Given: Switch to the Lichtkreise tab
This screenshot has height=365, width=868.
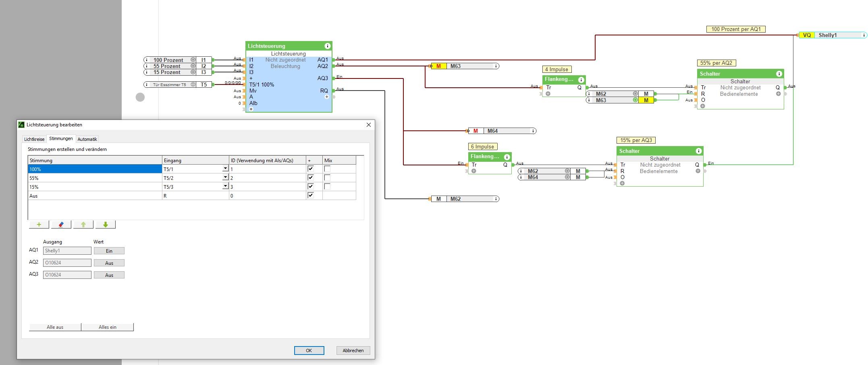Looking at the screenshot, I should [x=34, y=139].
